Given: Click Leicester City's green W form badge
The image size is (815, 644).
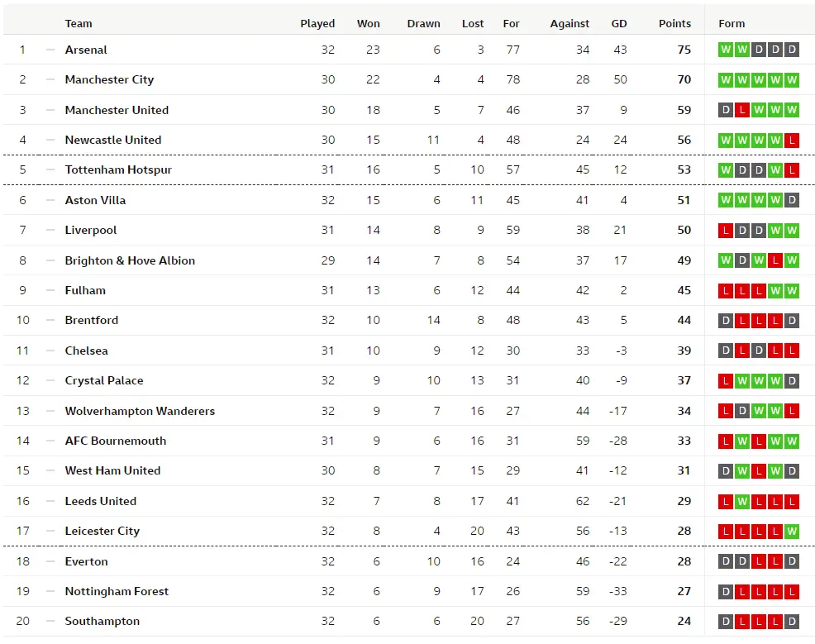Looking at the screenshot, I should (x=792, y=532).
